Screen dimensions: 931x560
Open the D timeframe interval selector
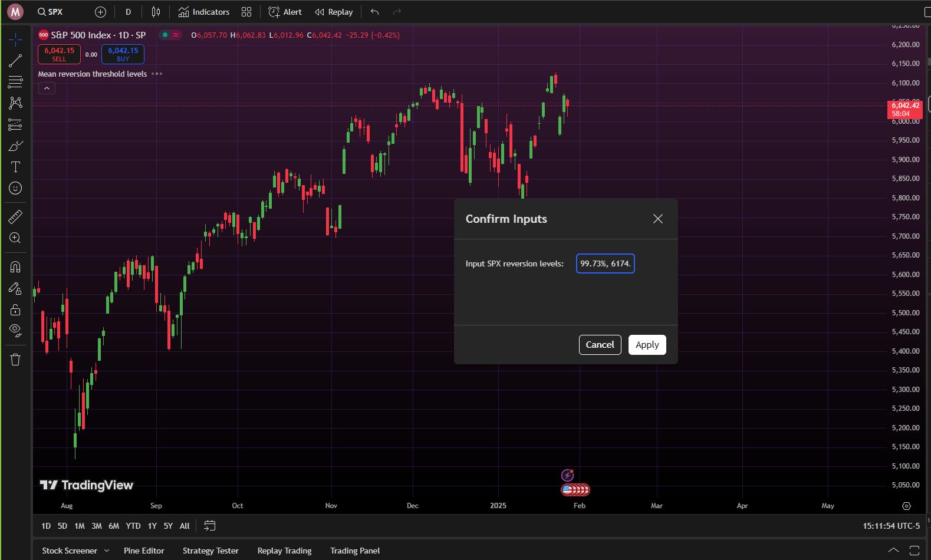click(128, 12)
